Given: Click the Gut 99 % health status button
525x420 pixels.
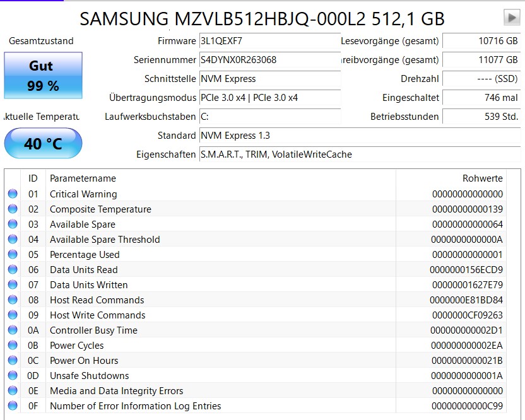Looking at the screenshot, I should click(43, 75).
